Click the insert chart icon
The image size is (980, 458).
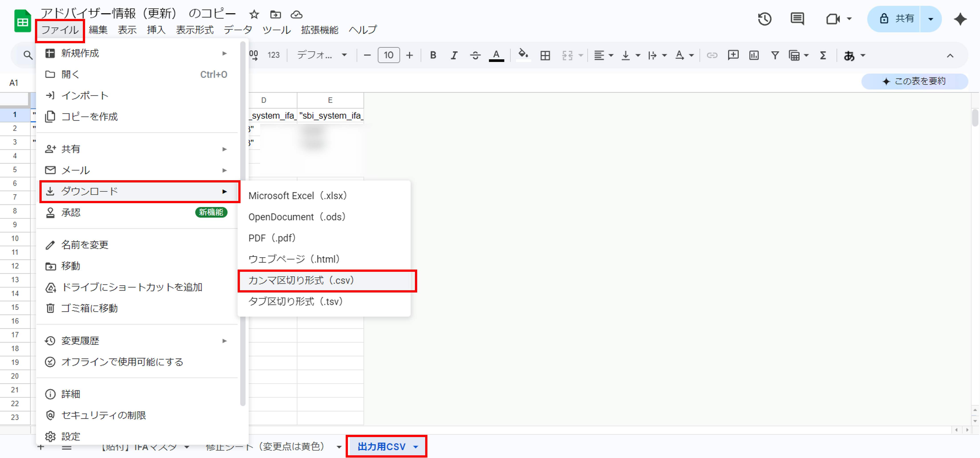(x=754, y=55)
